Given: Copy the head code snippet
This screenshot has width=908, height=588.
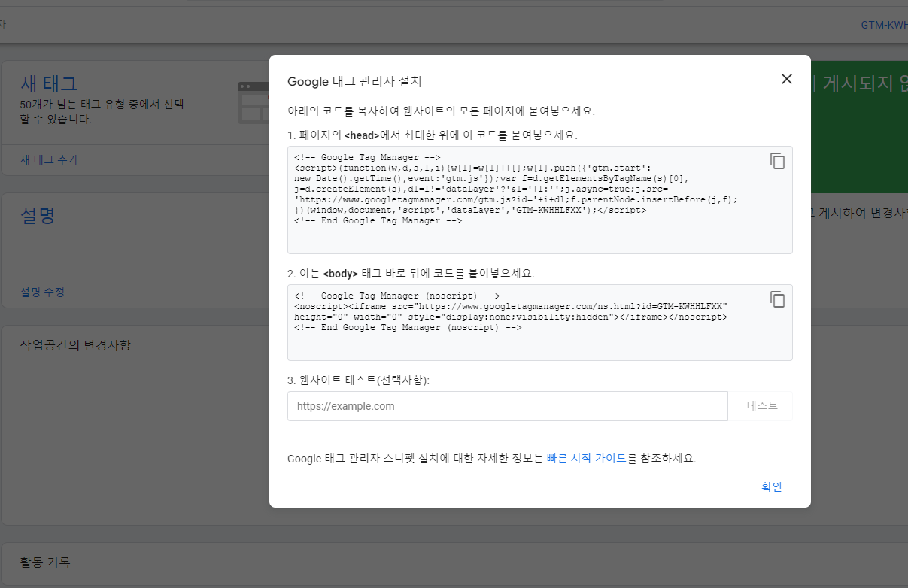Looking at the screenshot, I should tap(777, 161).
